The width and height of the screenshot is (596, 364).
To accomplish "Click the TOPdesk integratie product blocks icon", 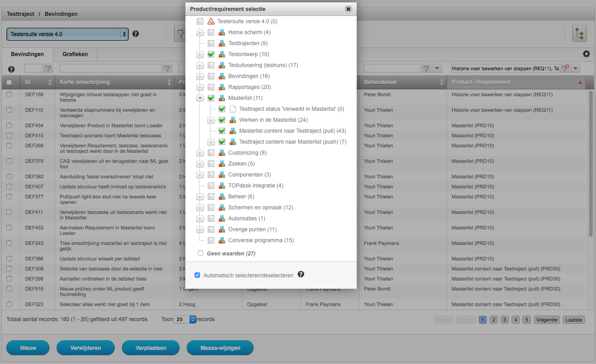I will [222, 186].
